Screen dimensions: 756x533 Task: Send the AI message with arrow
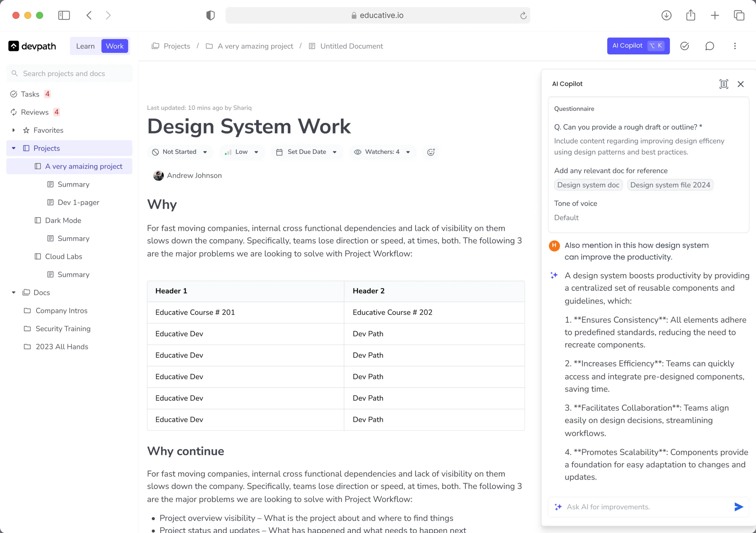[x=738, y=507]
